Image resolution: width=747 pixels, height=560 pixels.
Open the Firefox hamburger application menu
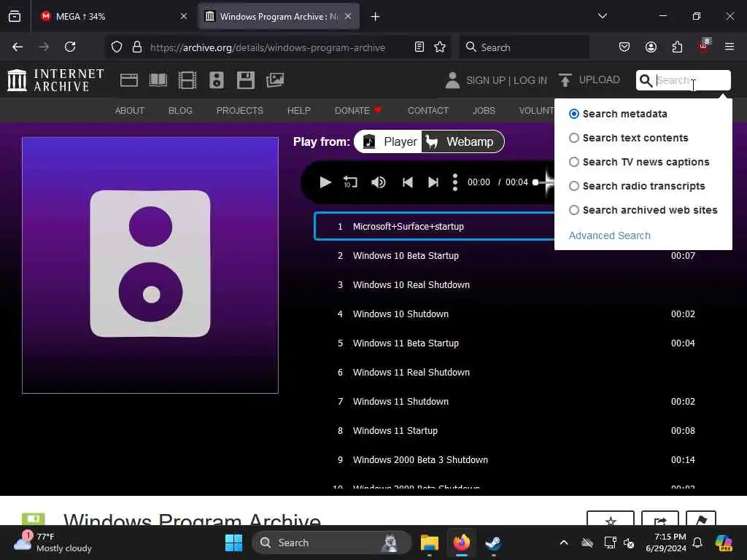(x=729, y=47)
